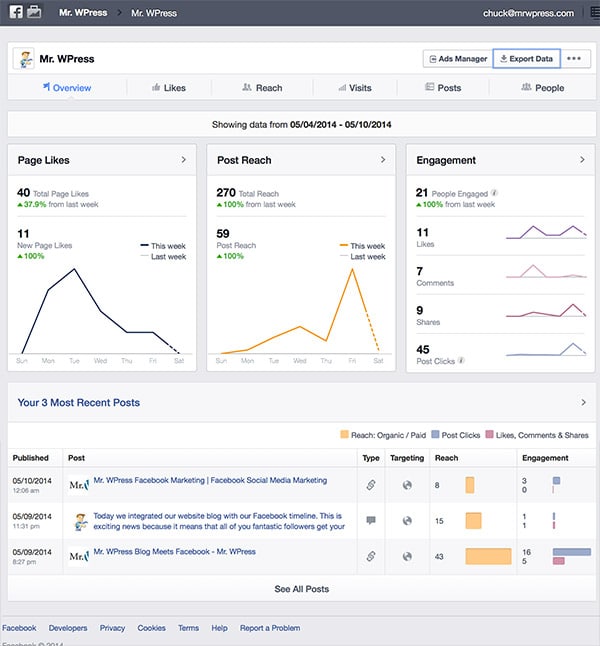Click globe targeting icon for 05/10/2014 post
600x646 pixels.
point(407,485)
